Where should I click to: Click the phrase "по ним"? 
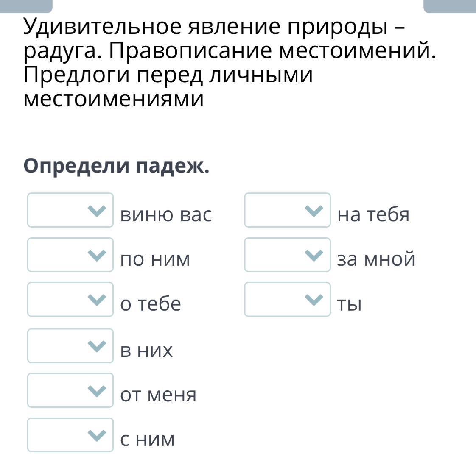click(155, 259)
